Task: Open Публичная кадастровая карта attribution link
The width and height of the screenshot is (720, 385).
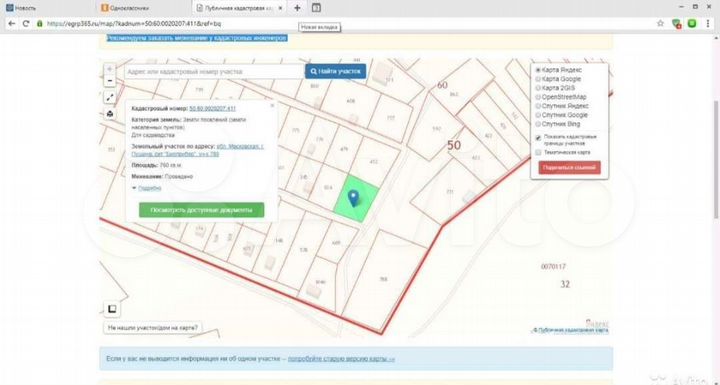Action: [x=571, y=330]
